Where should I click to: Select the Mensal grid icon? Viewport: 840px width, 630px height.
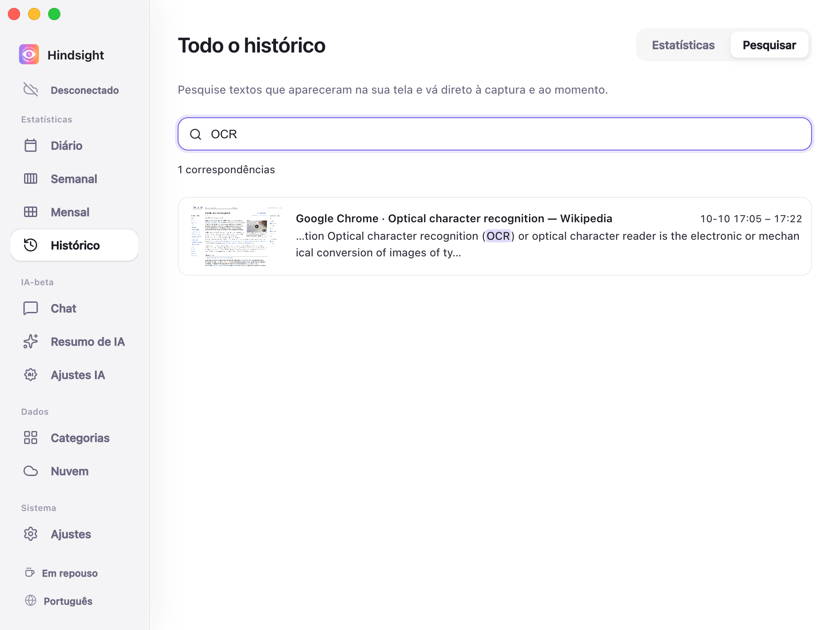[31, 212]
